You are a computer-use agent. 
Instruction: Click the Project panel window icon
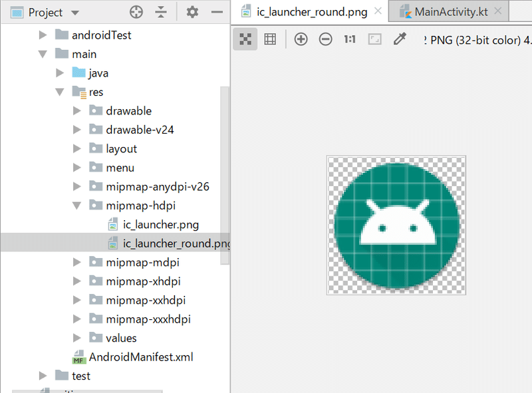click(17, 13)
